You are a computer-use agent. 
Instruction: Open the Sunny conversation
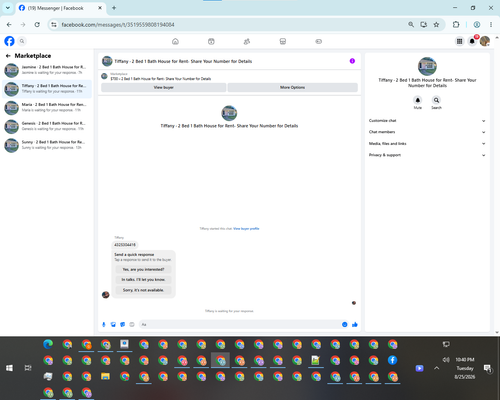point(47,145)
